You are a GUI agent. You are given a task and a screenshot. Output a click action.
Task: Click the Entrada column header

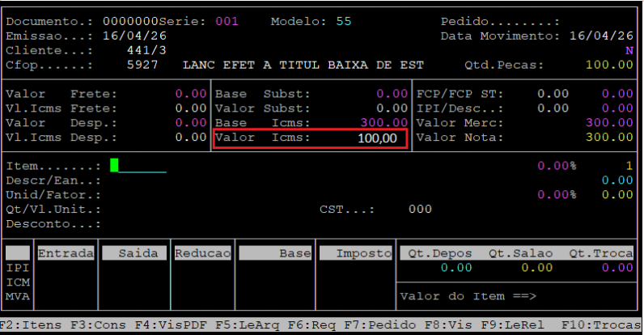click(x=66, y=253)
